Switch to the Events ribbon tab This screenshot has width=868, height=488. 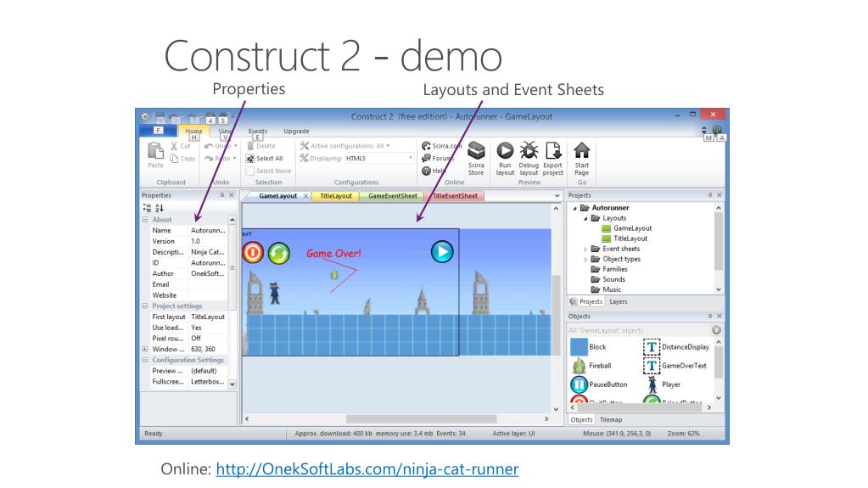pyautogui.click(x=257, y=132)
